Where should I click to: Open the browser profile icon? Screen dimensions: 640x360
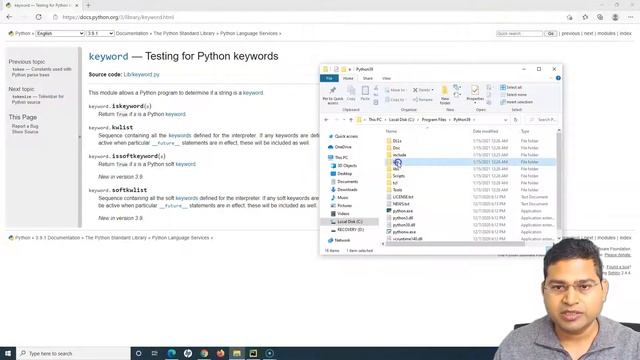[615, 17]
